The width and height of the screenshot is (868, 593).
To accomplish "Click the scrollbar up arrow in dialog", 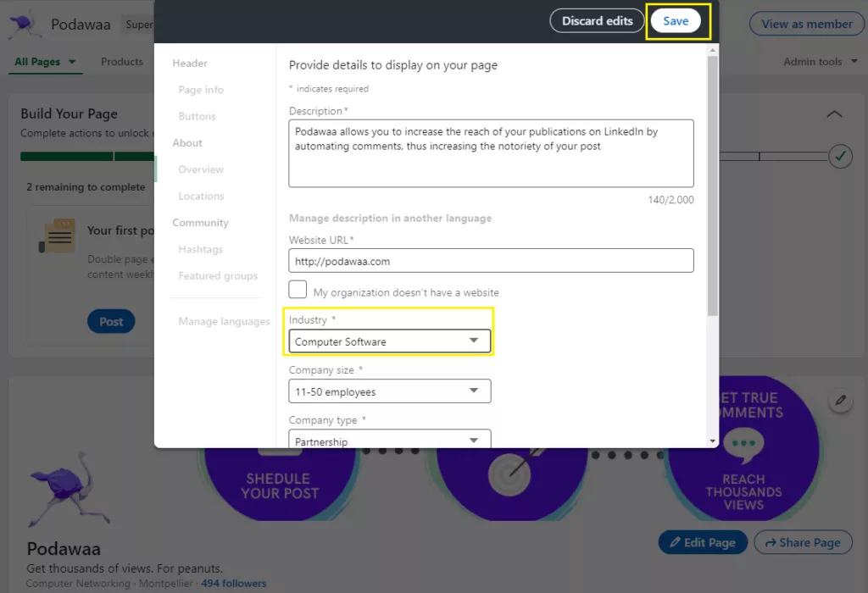I will click(x=712, y=50).
